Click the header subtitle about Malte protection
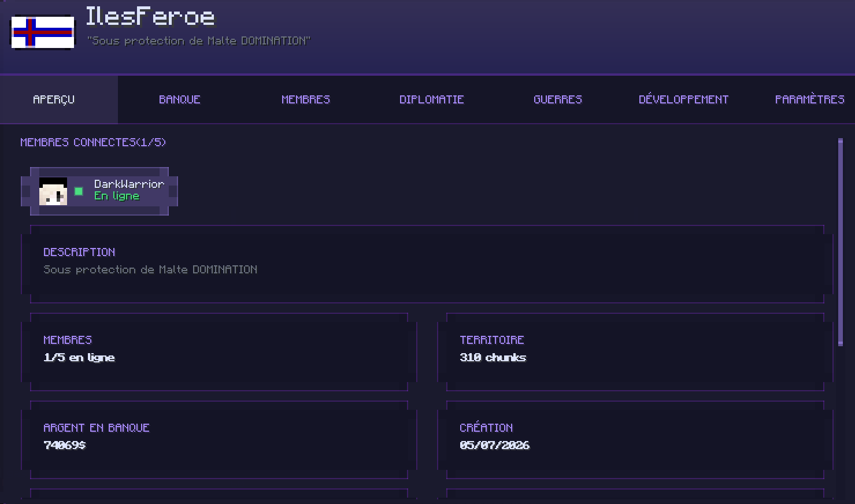 [x=199, y=40]
